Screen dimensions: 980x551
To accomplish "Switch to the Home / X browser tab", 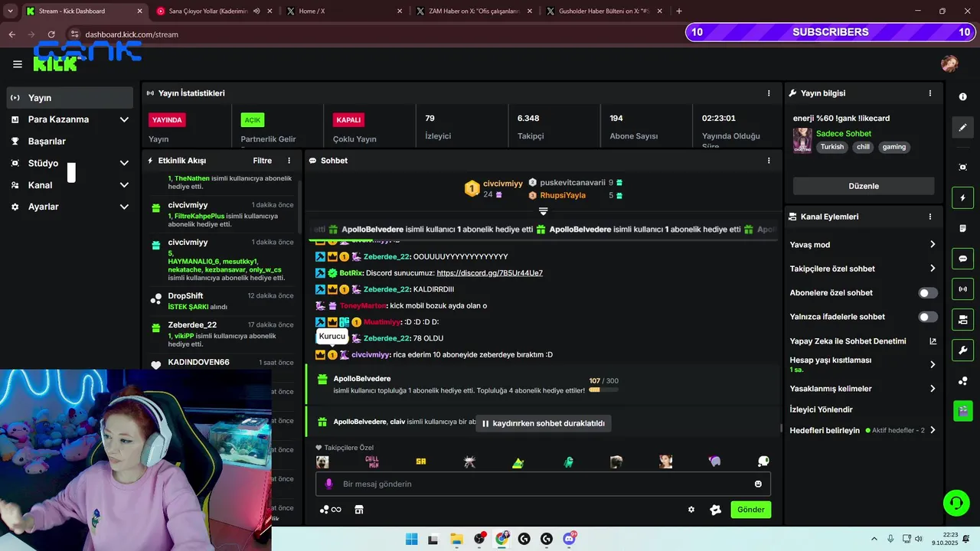I will click(x=344, y=11).
